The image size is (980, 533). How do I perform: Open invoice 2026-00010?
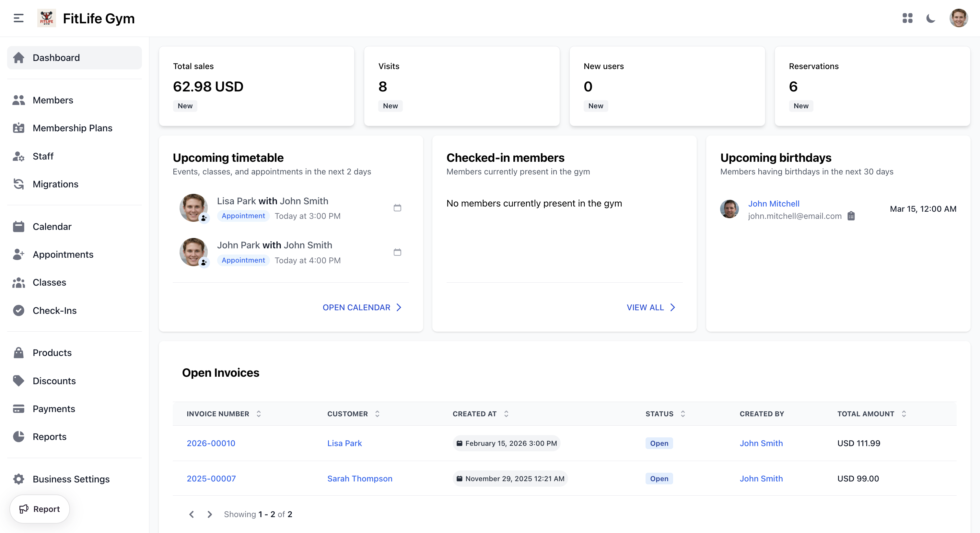211,443
